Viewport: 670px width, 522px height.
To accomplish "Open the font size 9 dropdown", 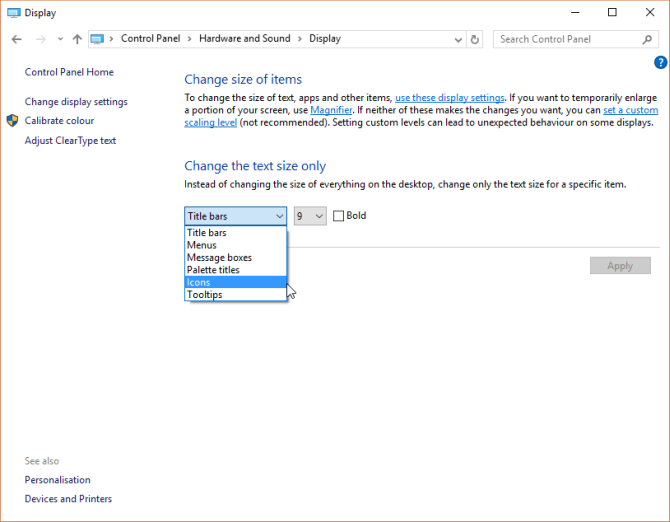I will pyautogui.click(x=310, y=216).
